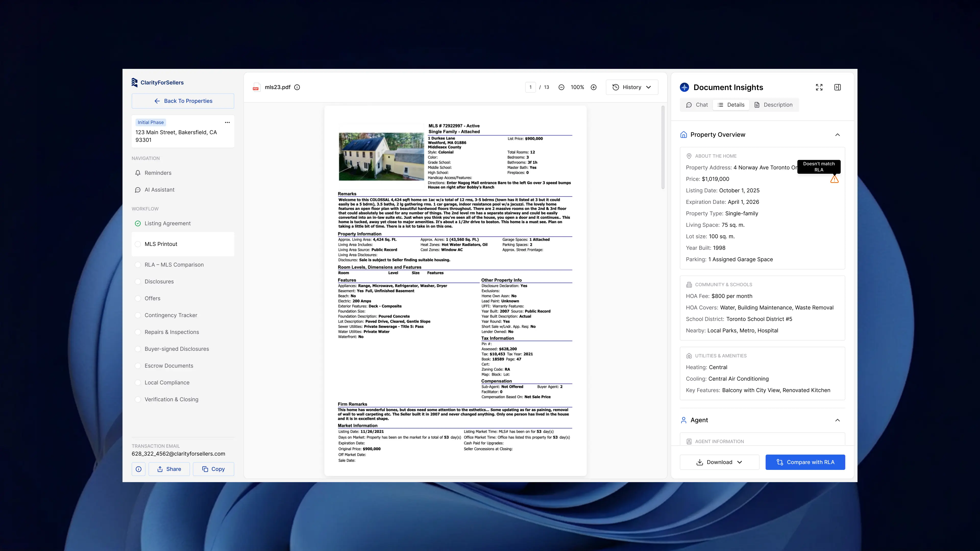Select the Disclosures workflow step
This screenshot has height=551, width=980.
coord(159,281)
